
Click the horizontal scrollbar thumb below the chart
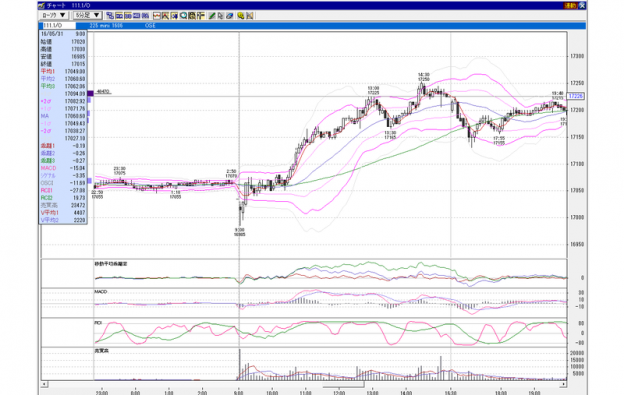(x=343, y=384)
